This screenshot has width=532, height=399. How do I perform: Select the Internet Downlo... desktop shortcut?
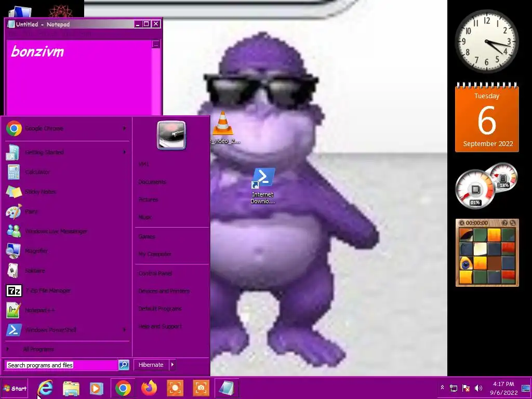(x=262, y=186)
